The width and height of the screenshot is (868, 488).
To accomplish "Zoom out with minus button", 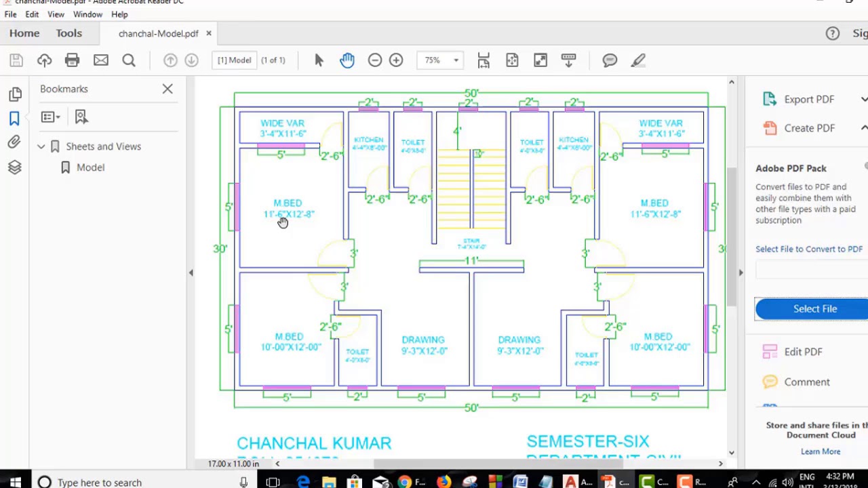I will point(375,60).
